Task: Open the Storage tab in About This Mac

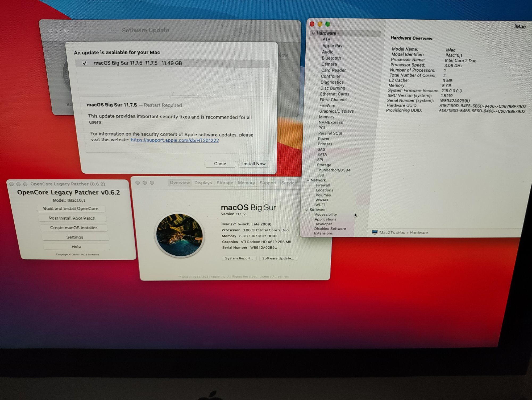Action: click(225, 183)
